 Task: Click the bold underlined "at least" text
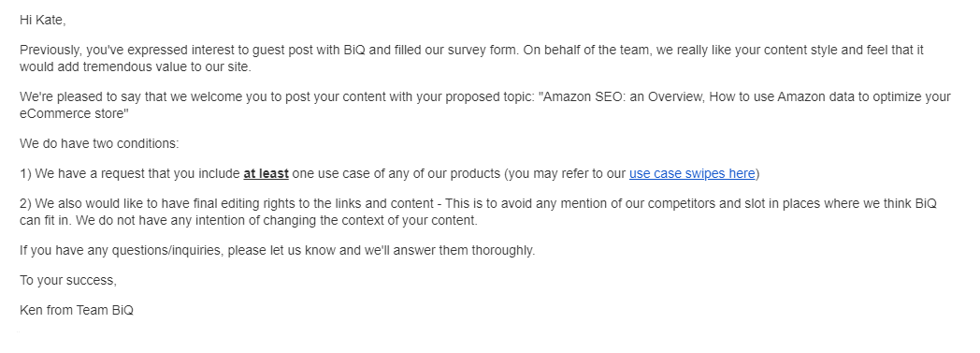266,173
